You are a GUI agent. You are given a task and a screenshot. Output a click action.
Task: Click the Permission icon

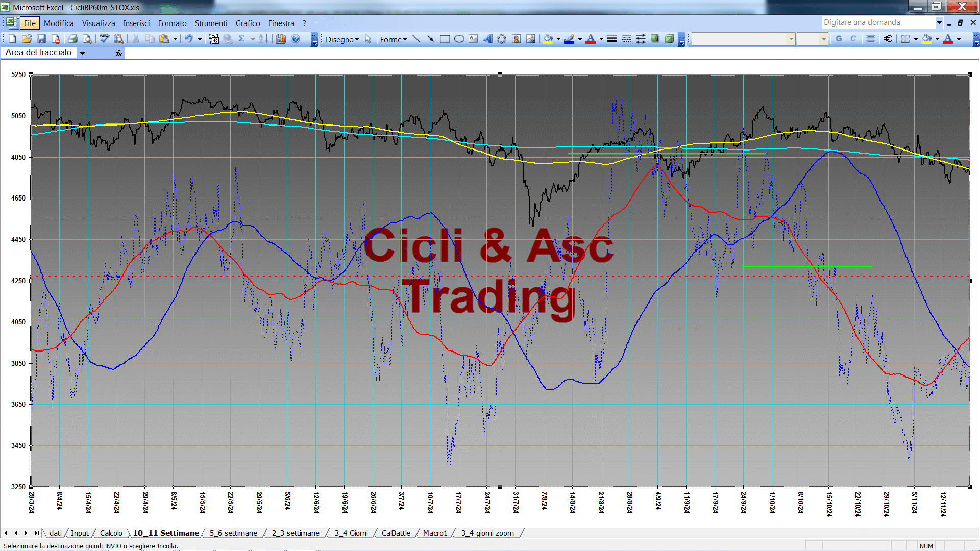(56, 39)
